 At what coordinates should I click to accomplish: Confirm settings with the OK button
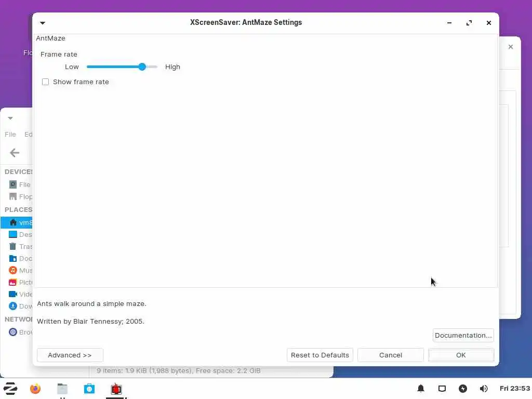coord(461,355)
